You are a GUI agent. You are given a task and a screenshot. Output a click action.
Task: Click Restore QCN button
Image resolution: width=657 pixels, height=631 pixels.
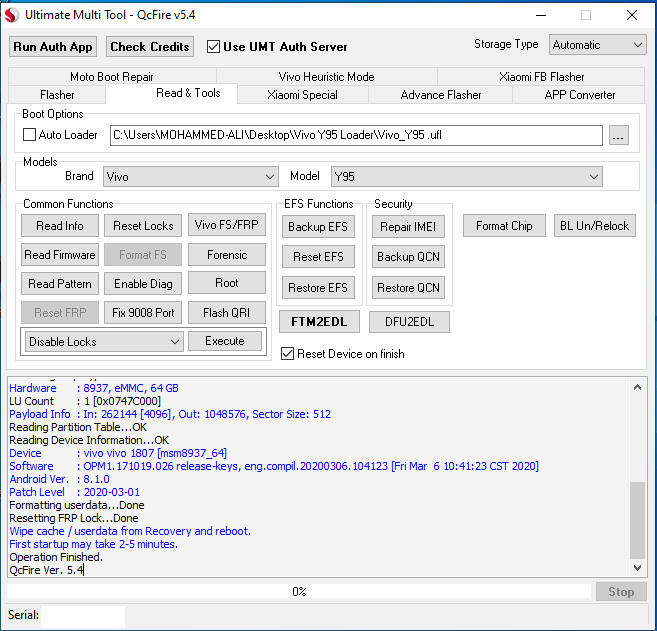(408, 288)
